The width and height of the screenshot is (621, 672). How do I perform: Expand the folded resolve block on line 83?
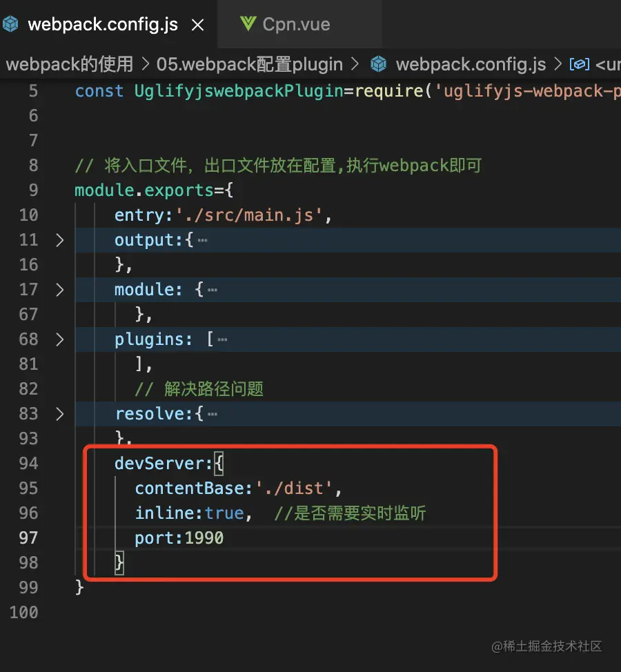(59, 414)
